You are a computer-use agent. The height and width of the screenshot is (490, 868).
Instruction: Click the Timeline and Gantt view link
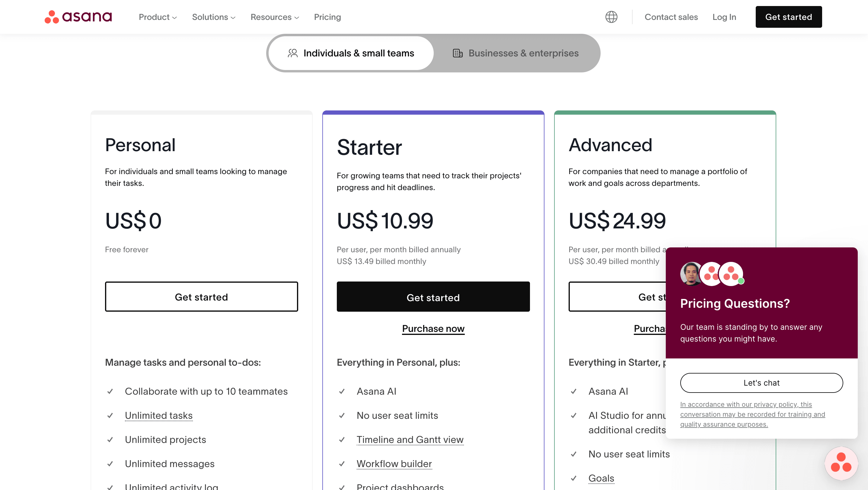(410, 440)
